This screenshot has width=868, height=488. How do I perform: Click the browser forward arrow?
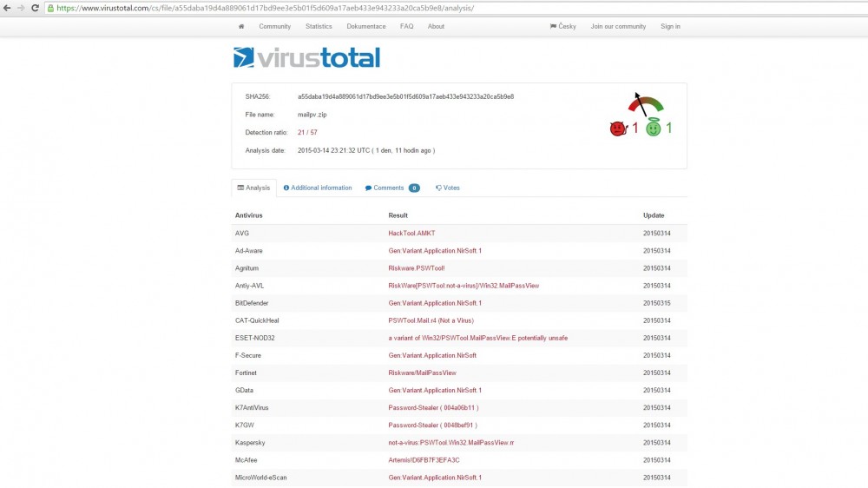point(21,8)
